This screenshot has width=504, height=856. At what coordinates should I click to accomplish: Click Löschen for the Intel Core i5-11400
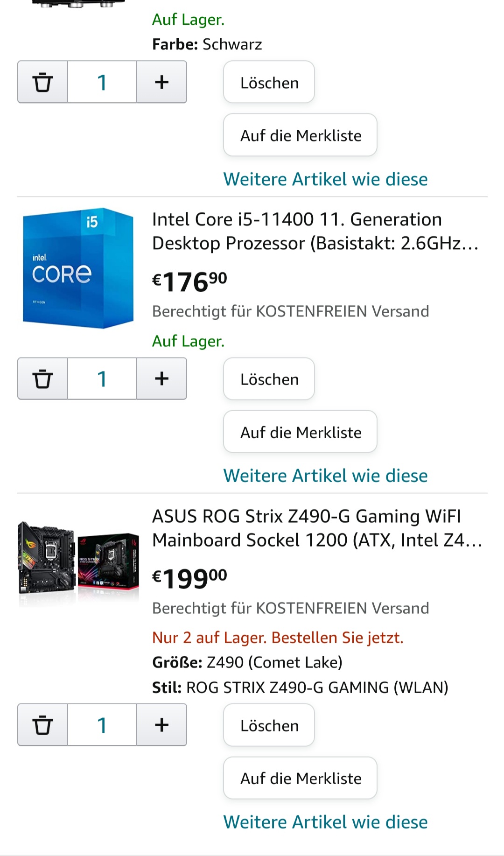pos(269,379)
